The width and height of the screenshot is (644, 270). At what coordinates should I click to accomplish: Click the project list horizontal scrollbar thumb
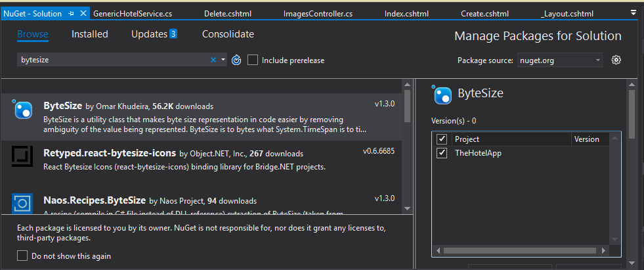click(519, 251)
